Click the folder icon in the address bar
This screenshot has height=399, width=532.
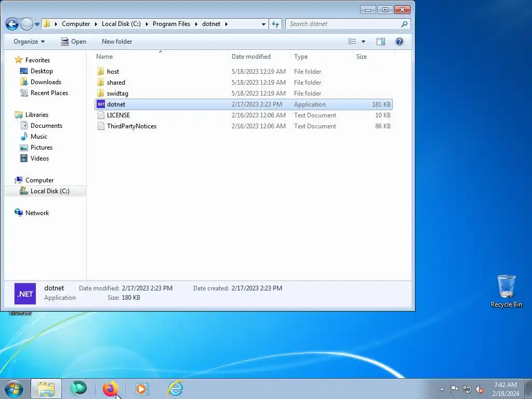point(47,24)
